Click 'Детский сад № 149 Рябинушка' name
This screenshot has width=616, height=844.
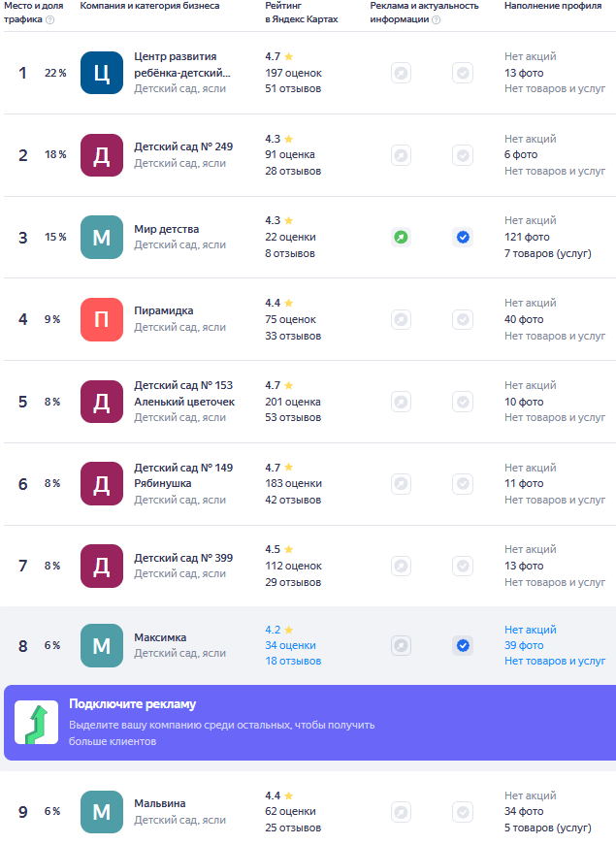click(183, 475)
